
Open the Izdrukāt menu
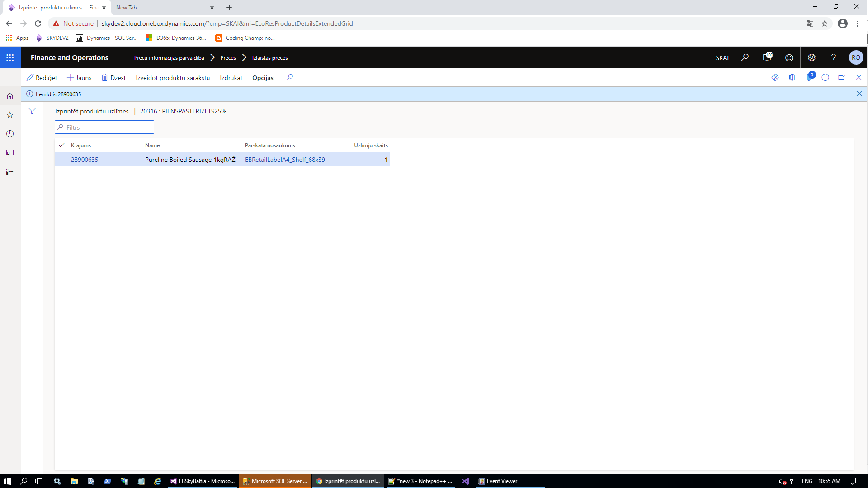point(231,78)
